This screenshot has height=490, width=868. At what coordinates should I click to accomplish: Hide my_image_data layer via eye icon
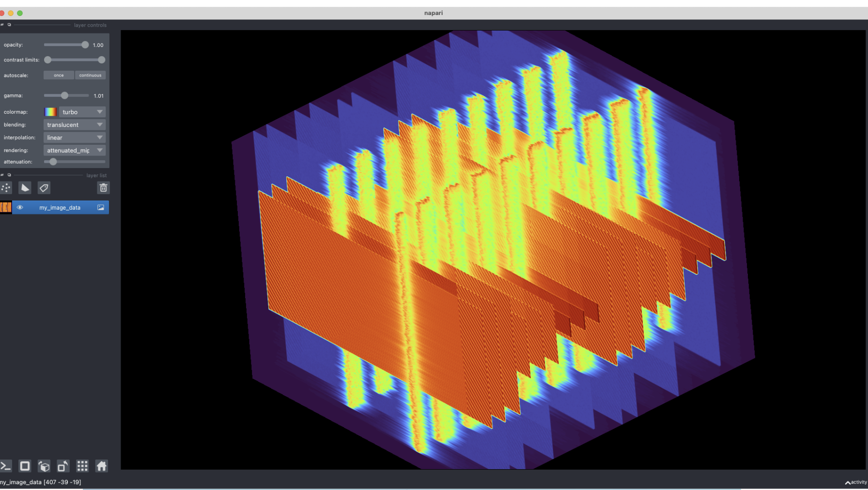click(x=20, y=207)
